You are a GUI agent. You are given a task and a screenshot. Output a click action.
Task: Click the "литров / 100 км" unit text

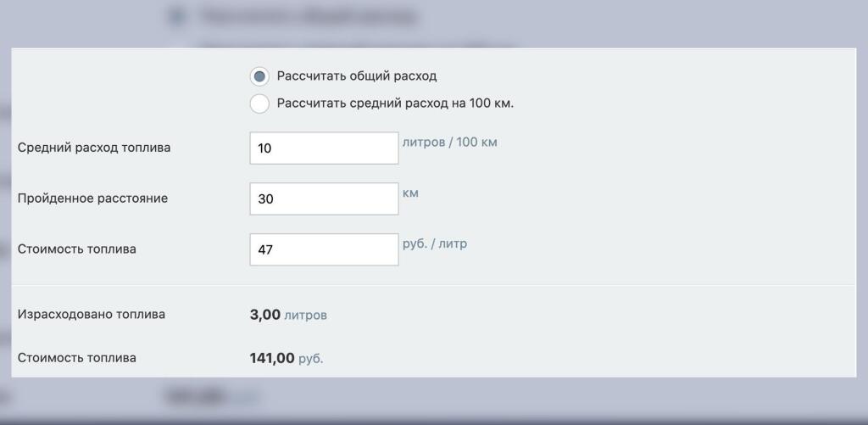pos(449,143)
